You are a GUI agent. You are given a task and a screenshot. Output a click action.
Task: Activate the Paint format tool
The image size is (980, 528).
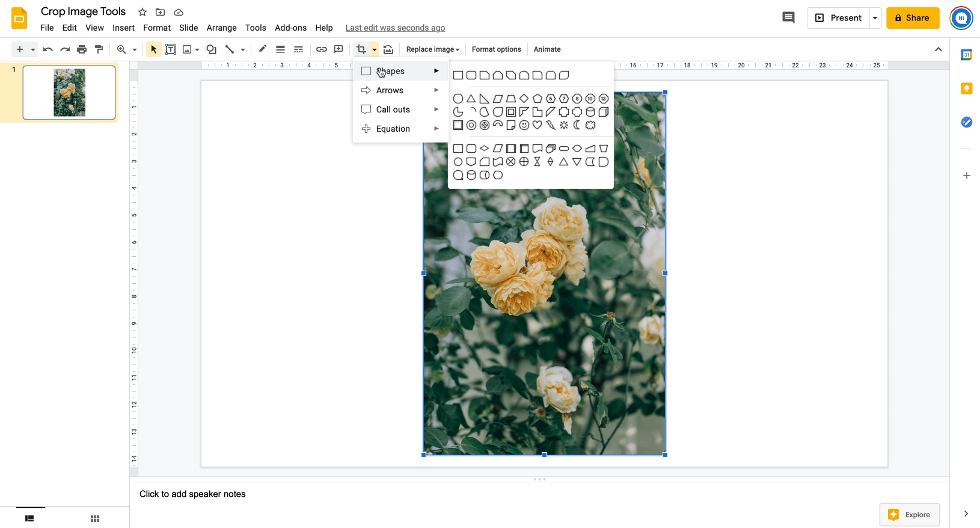(x=99, y=49)
